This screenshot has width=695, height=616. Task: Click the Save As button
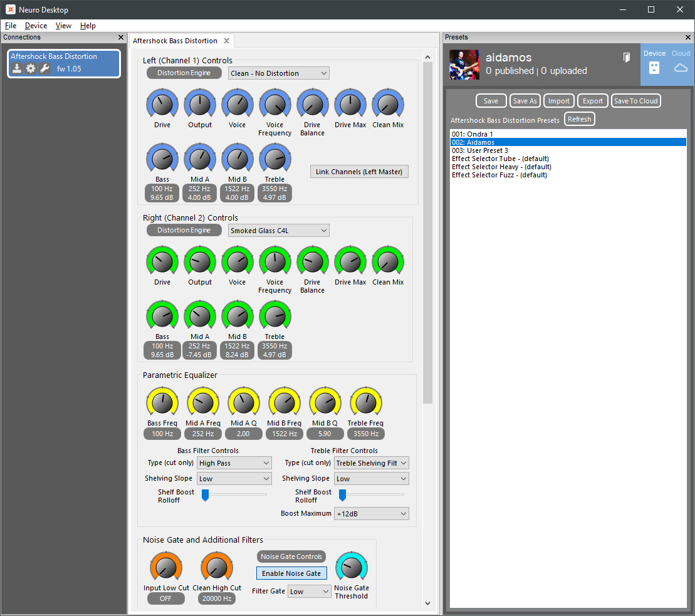click(525, 101)
